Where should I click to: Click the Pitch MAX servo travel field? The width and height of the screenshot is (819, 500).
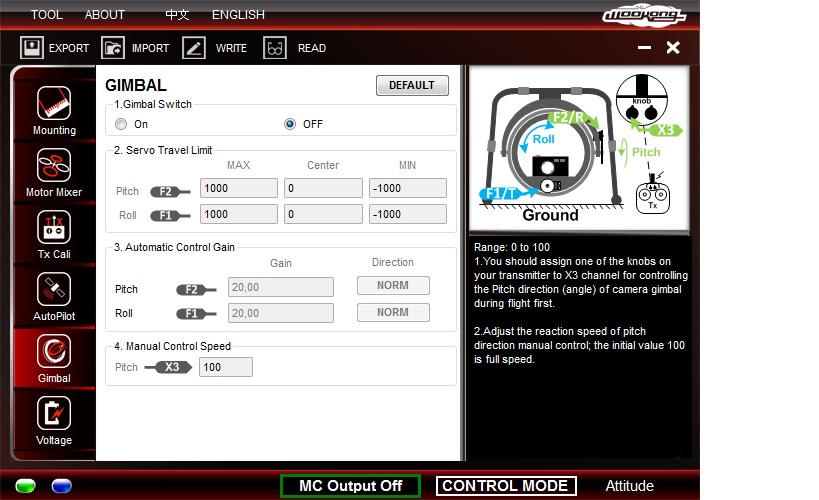(x=238, y=188)
